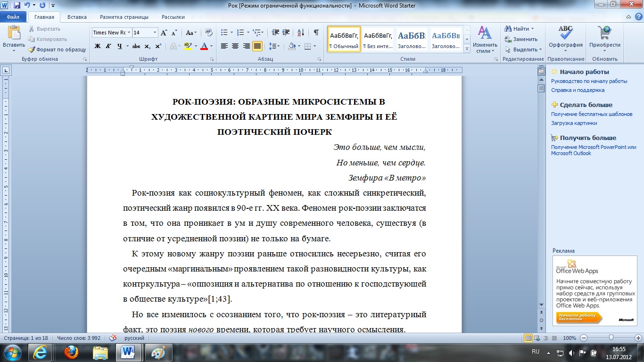Open the Загрузка картинки link
Viewport: 644px width, 362px height.
tap(574, 123)
